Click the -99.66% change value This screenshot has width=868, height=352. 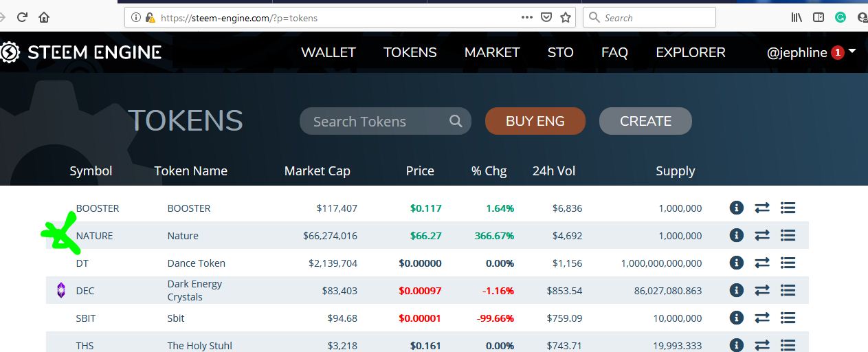(496, 318)
